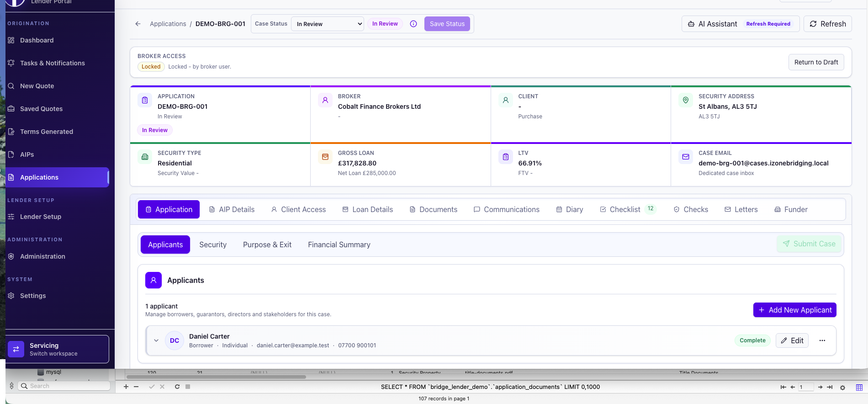Viewport: 868px width, 404px height.
Task: Select the Financial Summary sub-tab
Action: coord(339,245)
